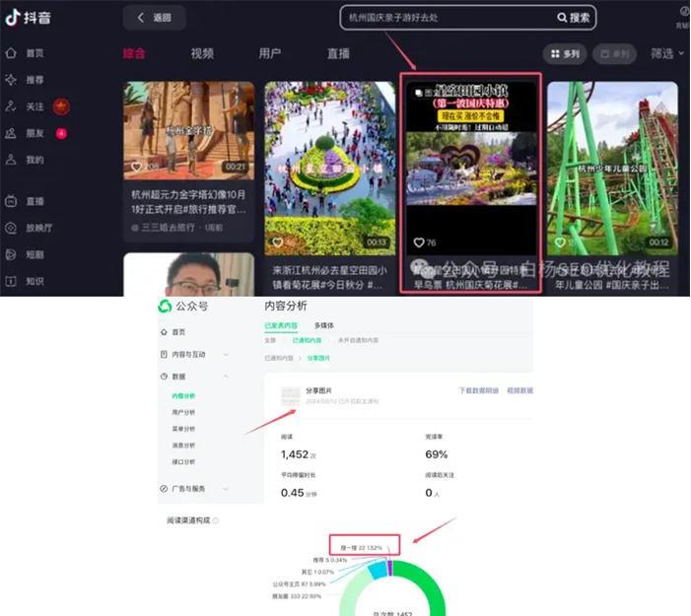Open the 筛选 filter dropdown
The height and width of the screenshot is (616, 691).
click(x=665, y=54)
